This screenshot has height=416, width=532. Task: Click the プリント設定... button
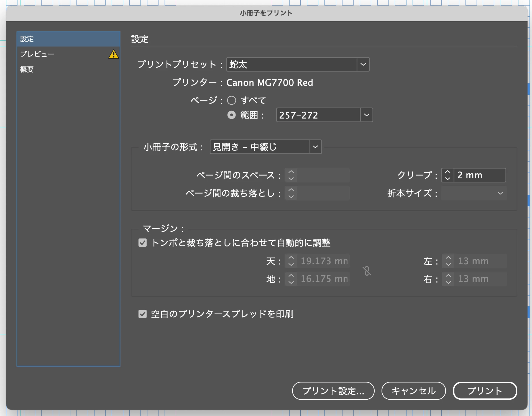(333, 391)
